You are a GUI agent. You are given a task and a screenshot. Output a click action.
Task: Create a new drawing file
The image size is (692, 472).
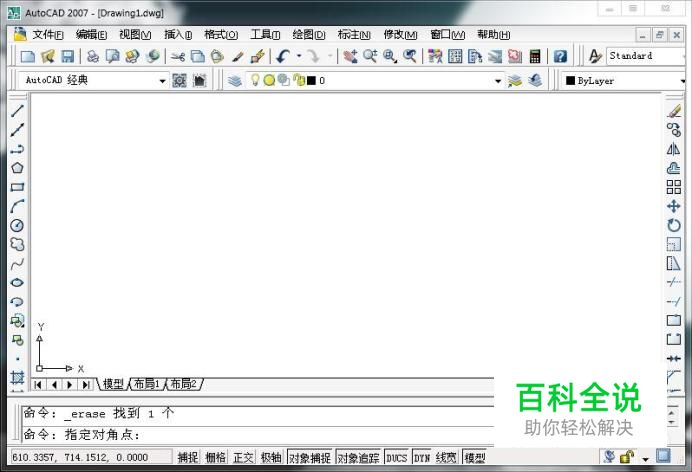click(28, 56)
